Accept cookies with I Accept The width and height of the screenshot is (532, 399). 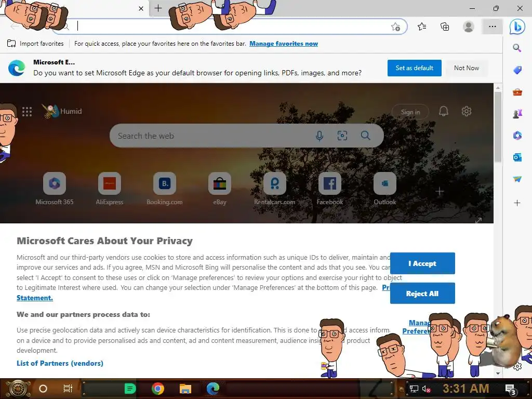coord(422,263)
